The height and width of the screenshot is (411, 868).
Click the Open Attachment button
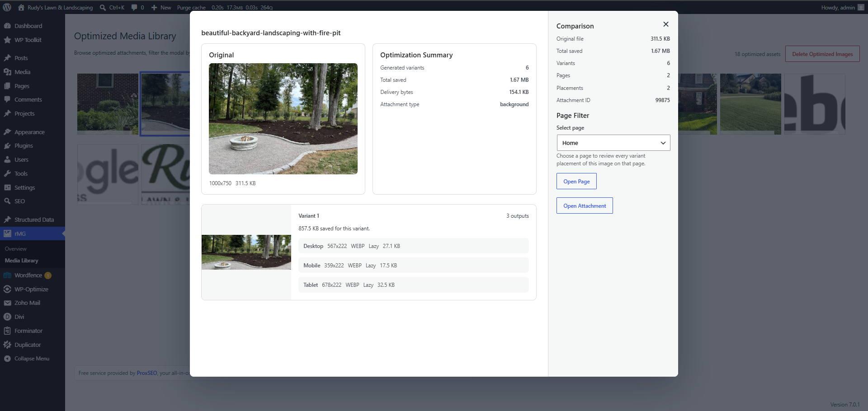585,206
